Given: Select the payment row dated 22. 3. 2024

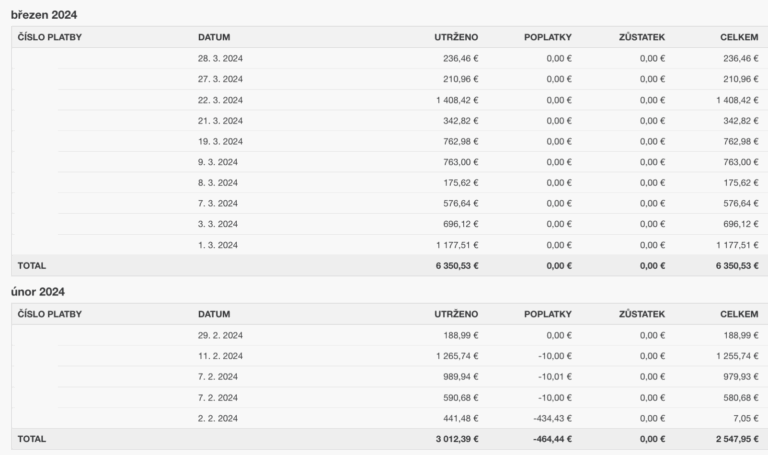Looking at the screenshot, I should (x=389, y=100).
